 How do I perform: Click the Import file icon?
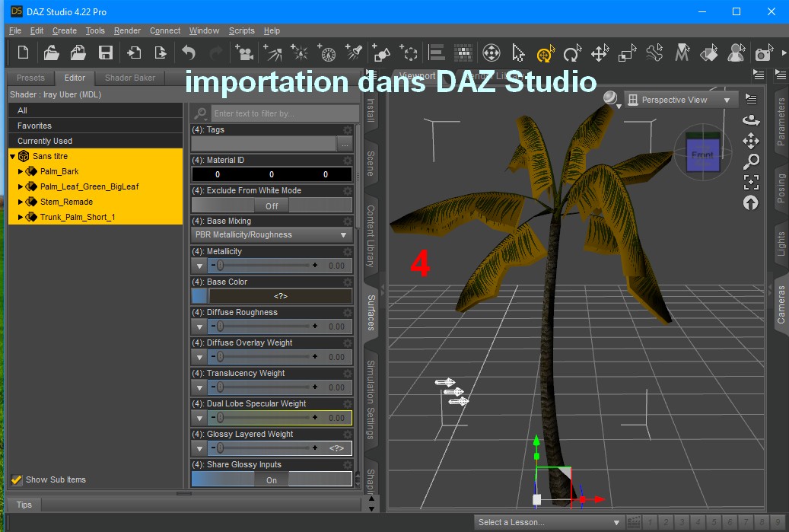coord(133,53)
